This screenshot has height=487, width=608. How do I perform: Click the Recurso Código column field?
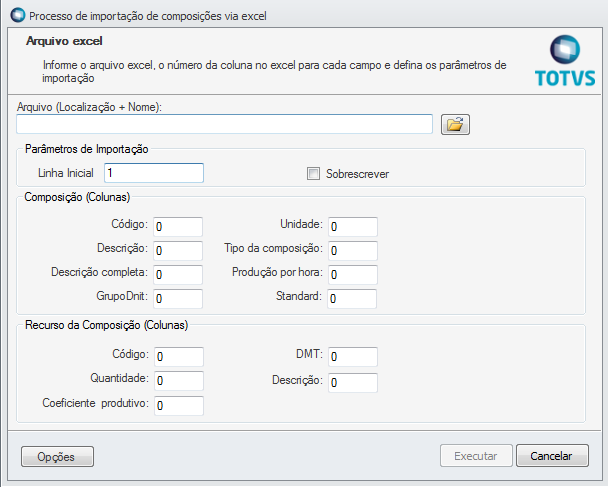179,357
